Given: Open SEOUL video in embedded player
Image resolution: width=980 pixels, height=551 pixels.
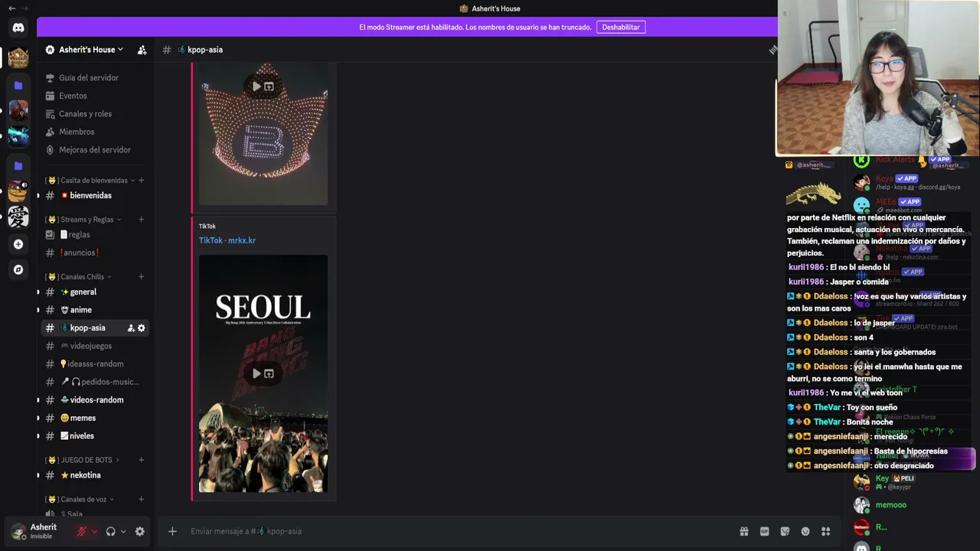Looking at the screenshot, I should (269, 373).
